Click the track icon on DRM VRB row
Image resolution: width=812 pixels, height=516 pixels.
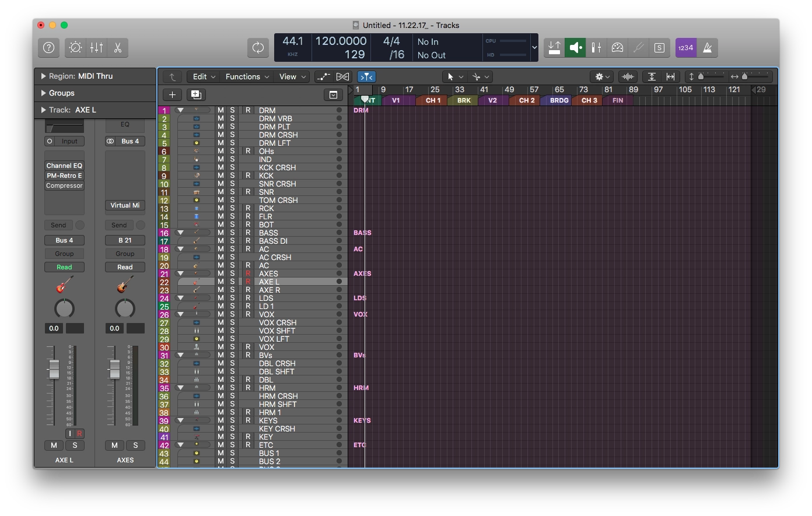[x=197, y=118]
